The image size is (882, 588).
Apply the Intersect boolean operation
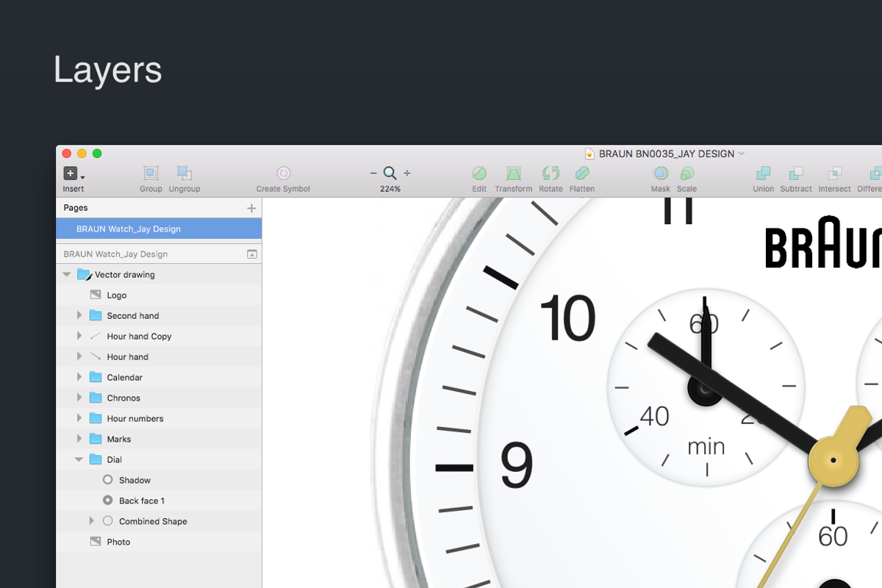[x=835, y=173]
